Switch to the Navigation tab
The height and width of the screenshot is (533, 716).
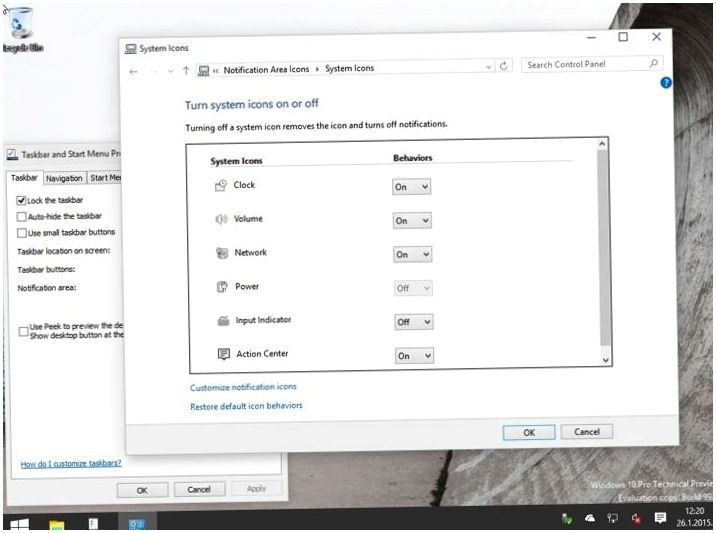point(64,178)
